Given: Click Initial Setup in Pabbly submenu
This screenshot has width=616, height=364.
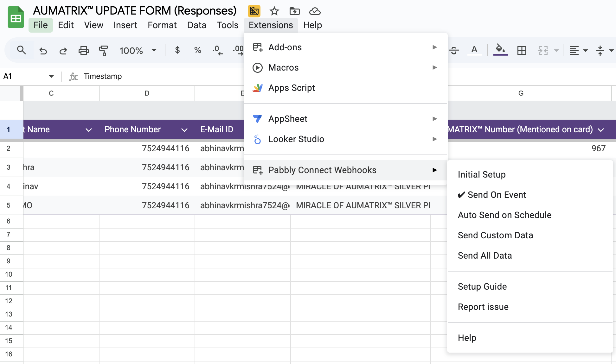Looking at the screenshot, I should coord(481,174).
